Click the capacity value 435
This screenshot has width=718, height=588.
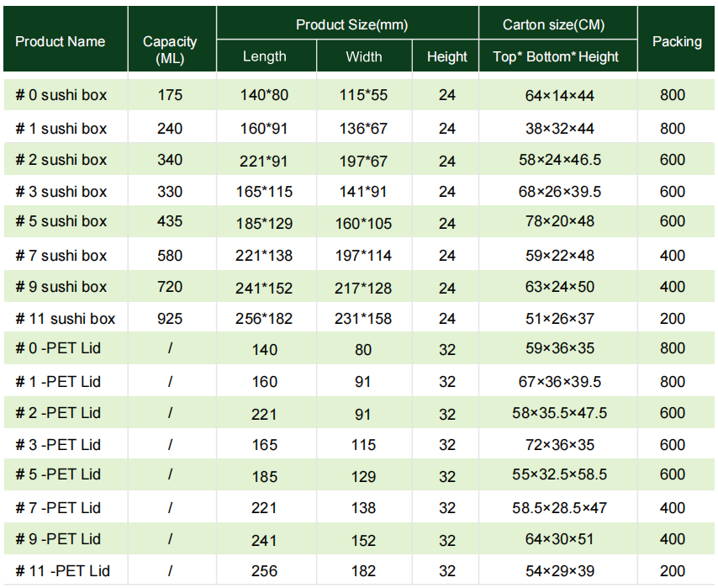pyautogui.click(x=170, y=222)
